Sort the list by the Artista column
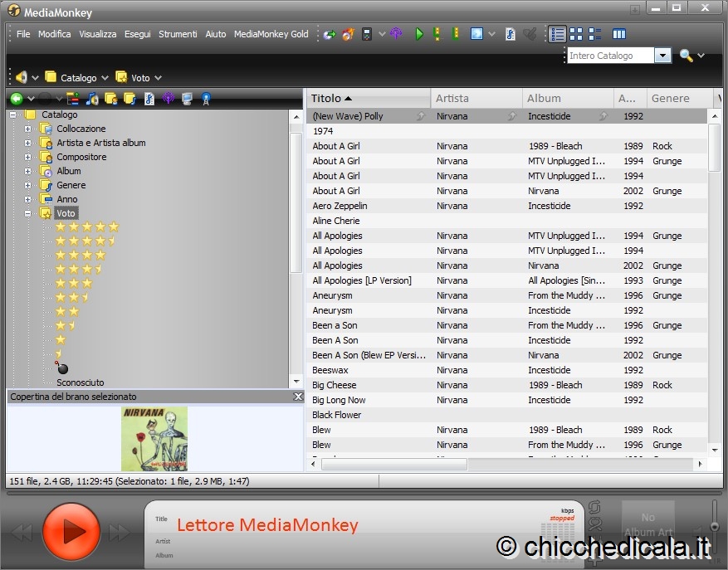 click(x=475, y=98)
